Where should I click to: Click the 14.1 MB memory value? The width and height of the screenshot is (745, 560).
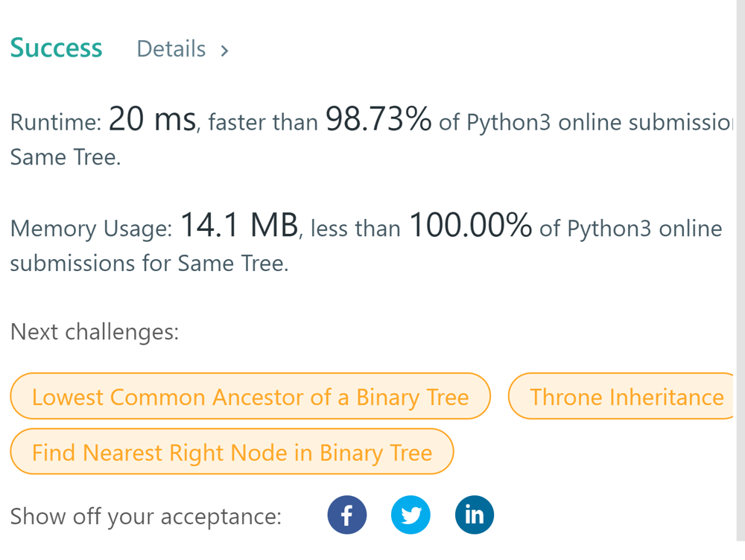click(238, 226)
